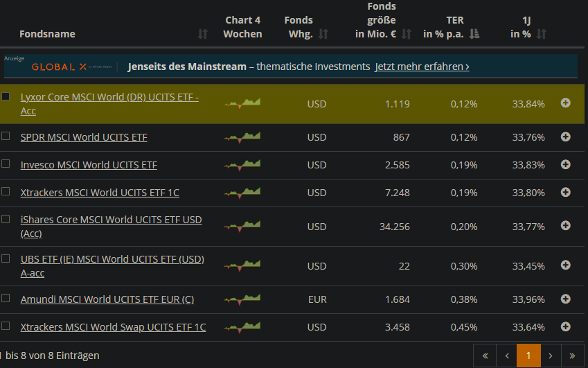The width and height of the screenshot is (588, 368).
Task: Tick checkbox for Lyxor Core MSCI World ETF
Action: [6, 97]
